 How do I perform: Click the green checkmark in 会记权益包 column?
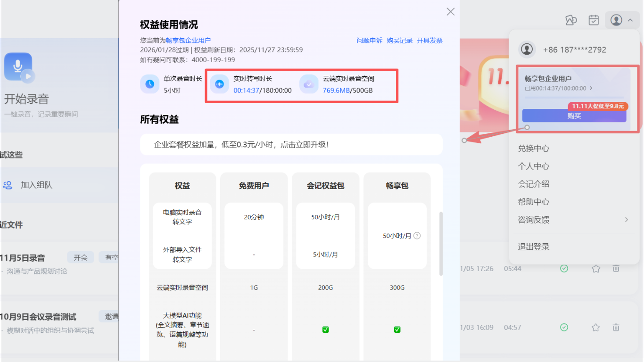(325, 329)
